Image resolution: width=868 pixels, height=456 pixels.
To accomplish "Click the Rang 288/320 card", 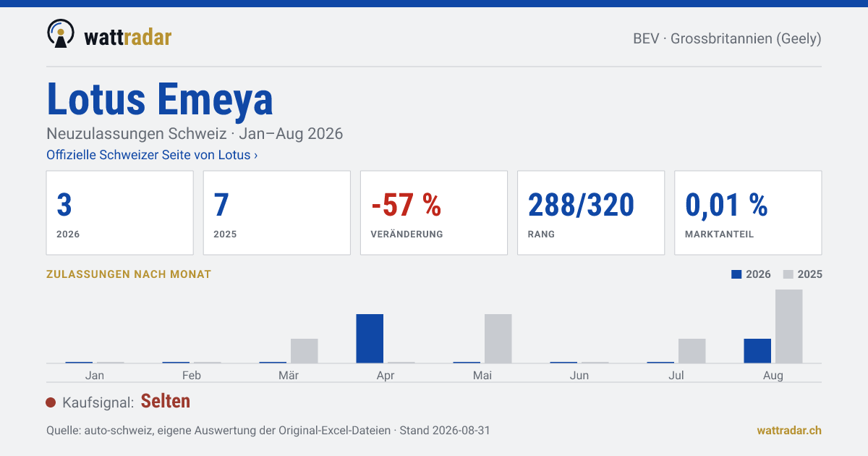I will tap(591, 213).
